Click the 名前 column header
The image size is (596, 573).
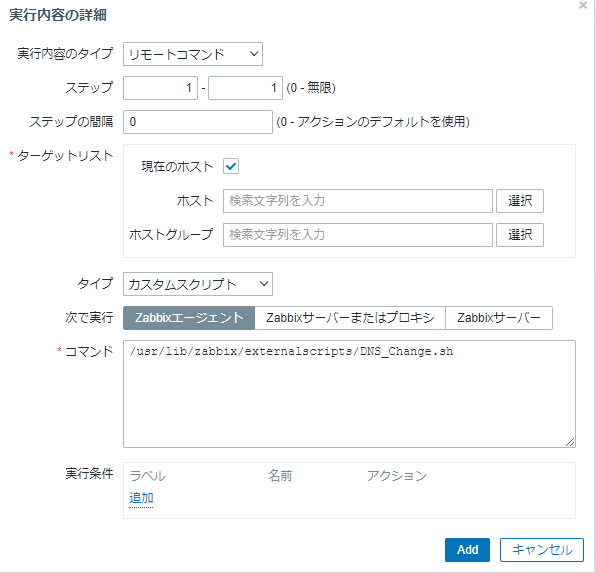pos(280,476)
